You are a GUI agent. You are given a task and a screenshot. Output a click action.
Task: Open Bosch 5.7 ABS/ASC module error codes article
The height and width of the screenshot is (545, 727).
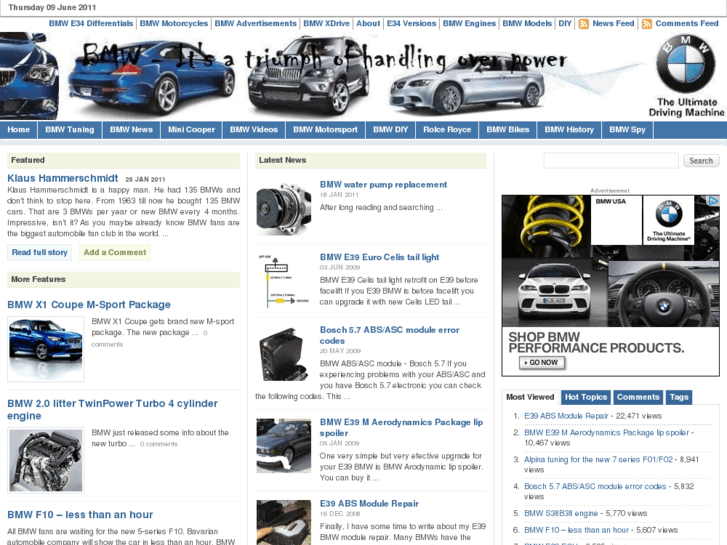tap(389, 335)
